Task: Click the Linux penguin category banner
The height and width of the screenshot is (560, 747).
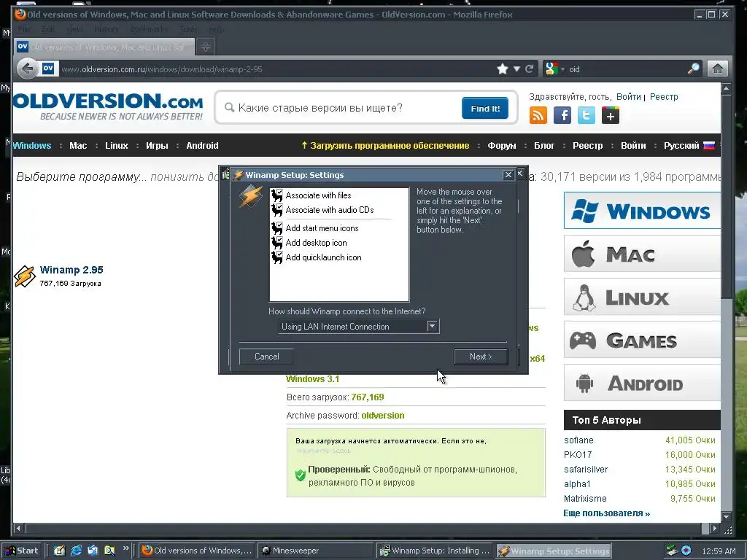Action: [x=642, y=297]
